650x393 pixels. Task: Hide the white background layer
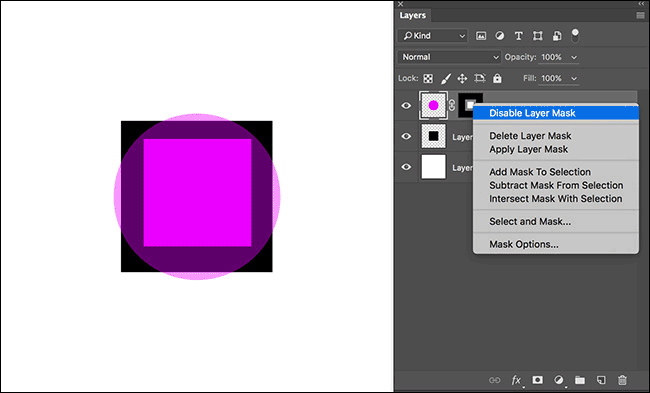point(406,167)
